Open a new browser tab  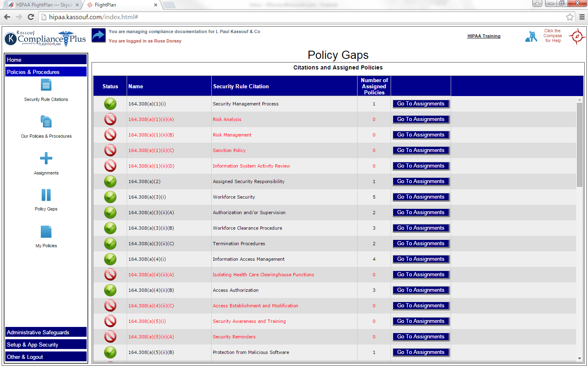[169, 5]
